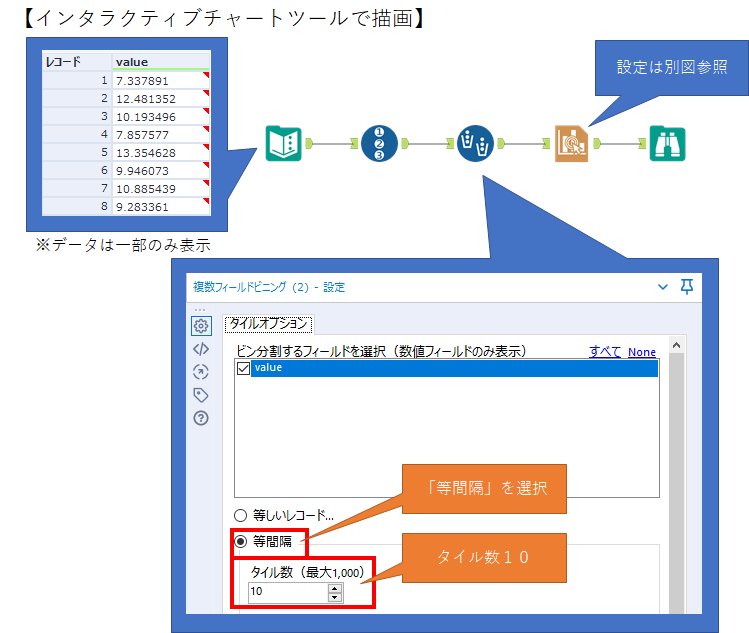The image size is (749, 633).
Task: Click the scrollbar up arrow
Action: pyautogui.click(x=676, y=345)
